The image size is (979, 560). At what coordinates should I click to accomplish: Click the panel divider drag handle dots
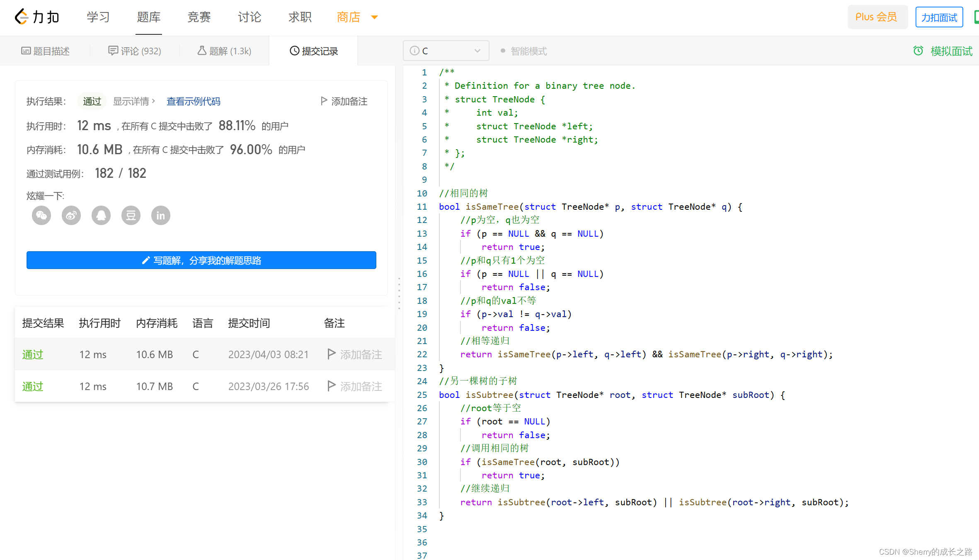(399, 293)
